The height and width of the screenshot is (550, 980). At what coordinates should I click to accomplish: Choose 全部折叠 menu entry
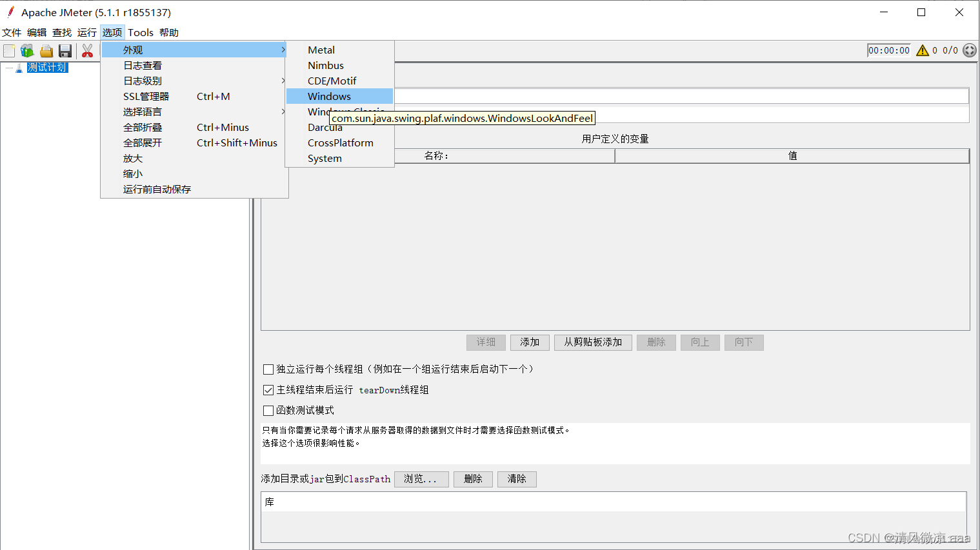[x=194, y=127]
